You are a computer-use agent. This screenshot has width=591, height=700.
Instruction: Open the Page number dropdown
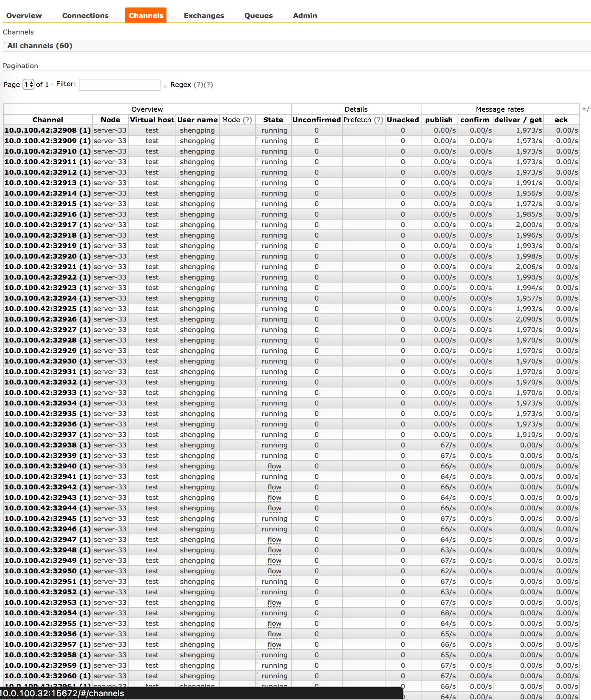28,84
